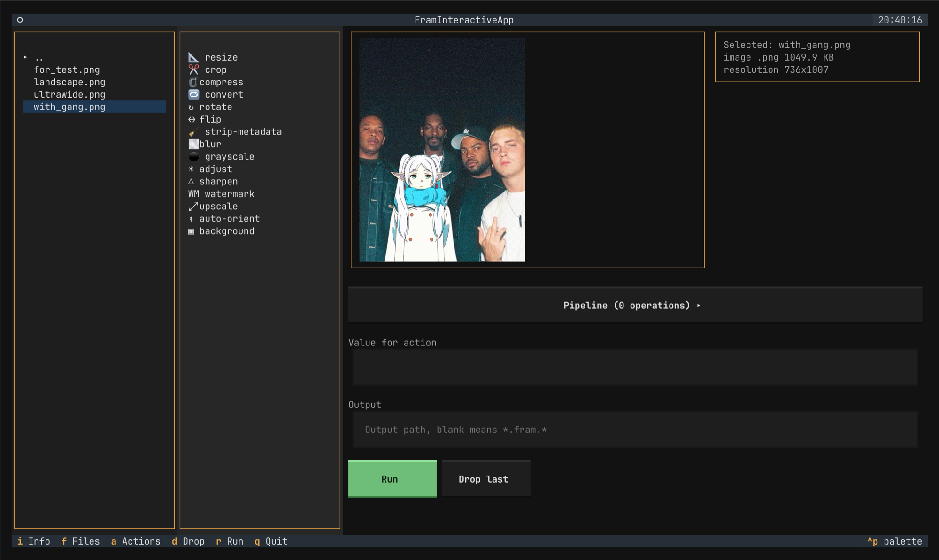The height and width of the screenshot is (560, 939).
Task: Click the image preview thumbnail
Action: [x=442, y=150]
